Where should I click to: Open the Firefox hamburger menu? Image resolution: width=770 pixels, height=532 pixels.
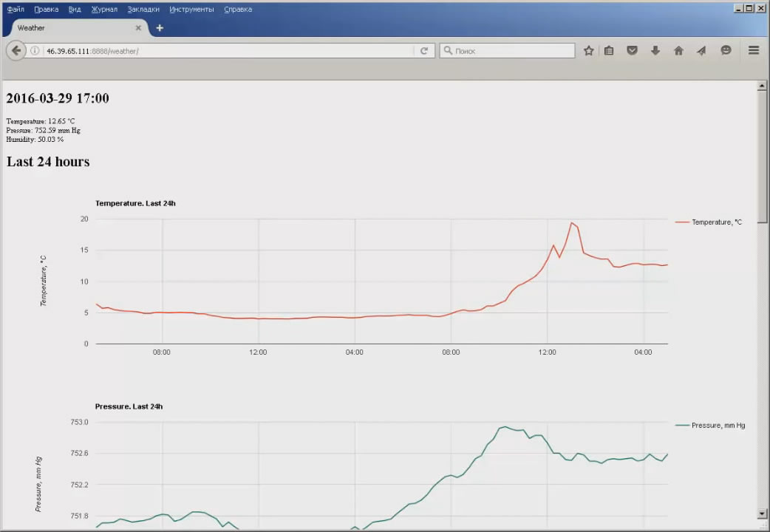click(754, 51)
